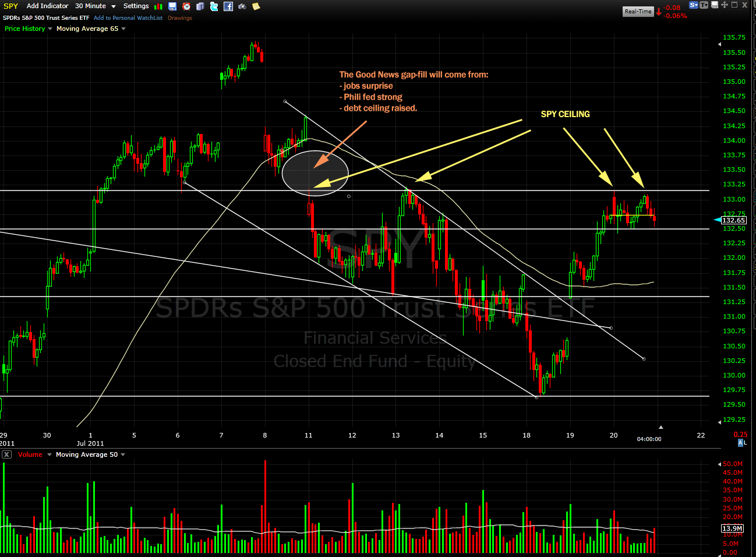Open the 30 Minute timeframe dropdown
The height and width of the screenshot is (557, 756).
pyautogui.click(x=95, y=6)
